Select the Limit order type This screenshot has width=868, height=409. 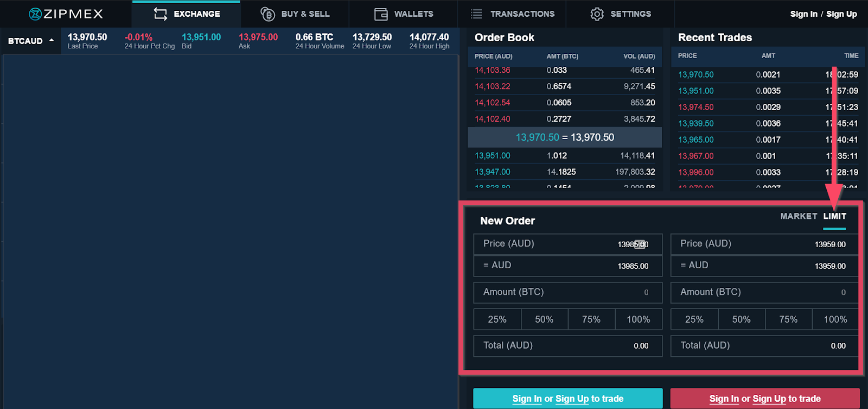(834, 216)
